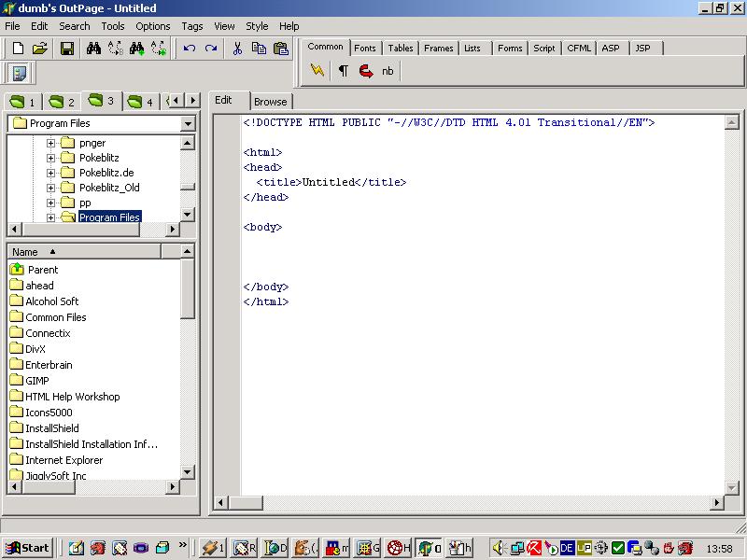The width and height of the screenshot is (747, 560).
Task: Go to Parent folder in file list
Action: [35, 270]
